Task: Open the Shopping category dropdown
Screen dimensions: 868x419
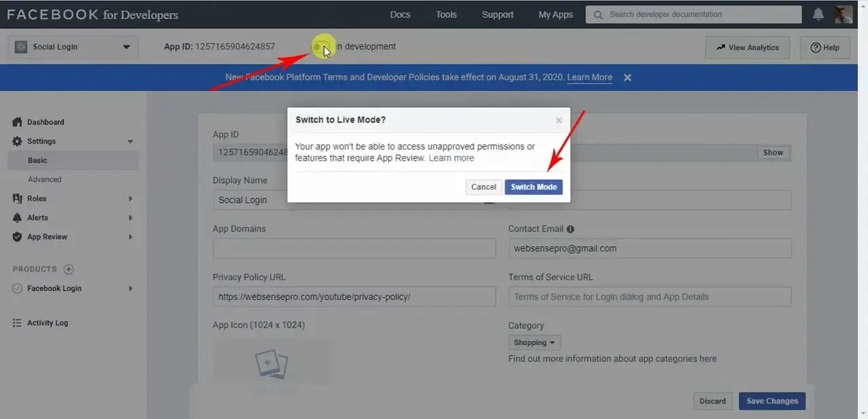Action: tap(534, 342)
